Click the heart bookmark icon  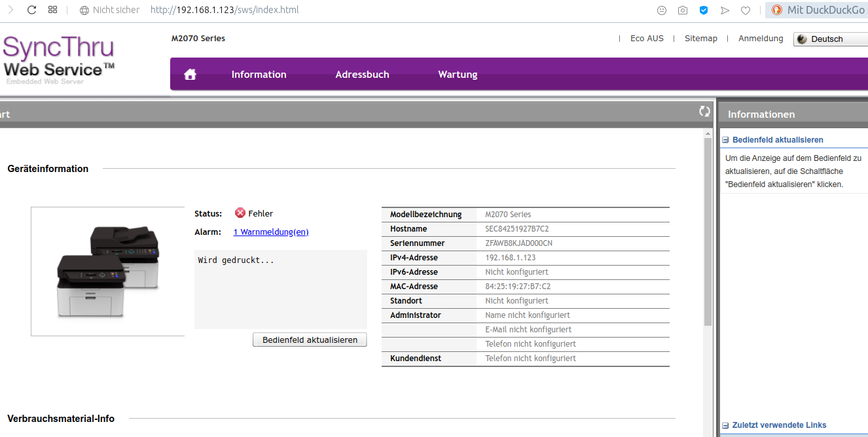(746, 10)
